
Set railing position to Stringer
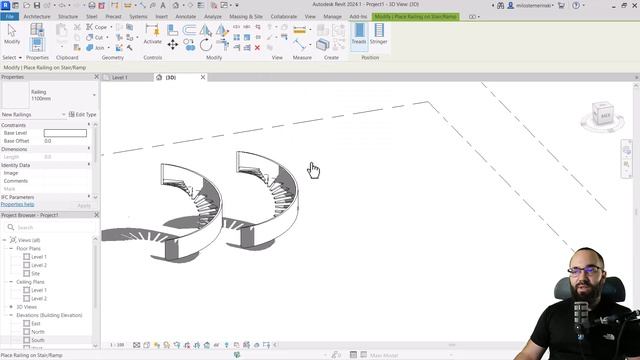(x=379, y=34)
